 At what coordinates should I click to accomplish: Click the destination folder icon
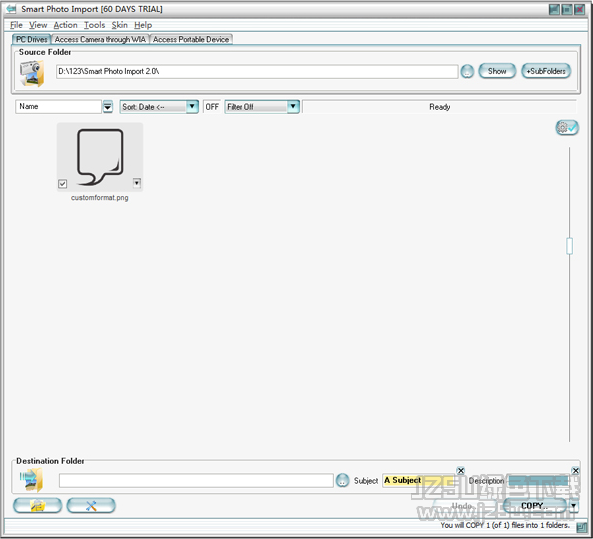pos(31,480)
